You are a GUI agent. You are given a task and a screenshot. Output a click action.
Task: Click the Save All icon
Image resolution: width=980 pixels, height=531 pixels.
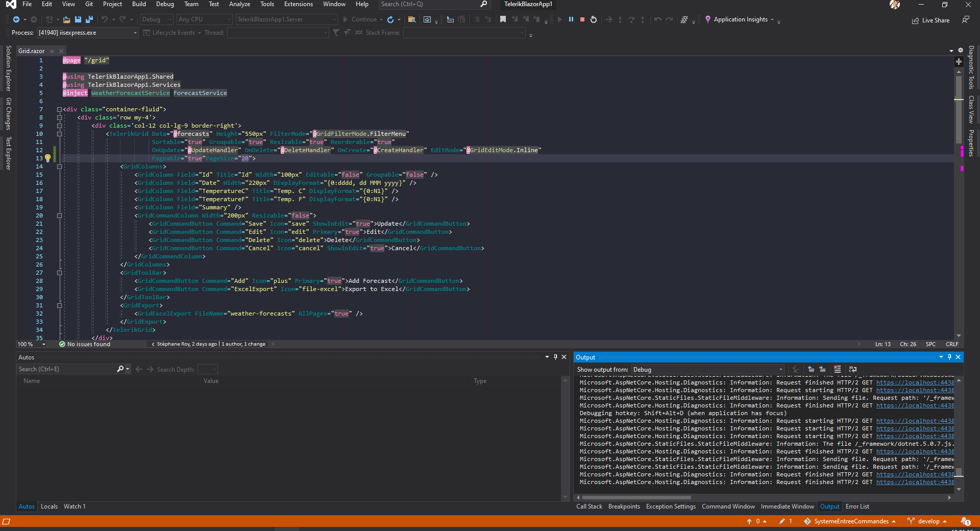89,19
